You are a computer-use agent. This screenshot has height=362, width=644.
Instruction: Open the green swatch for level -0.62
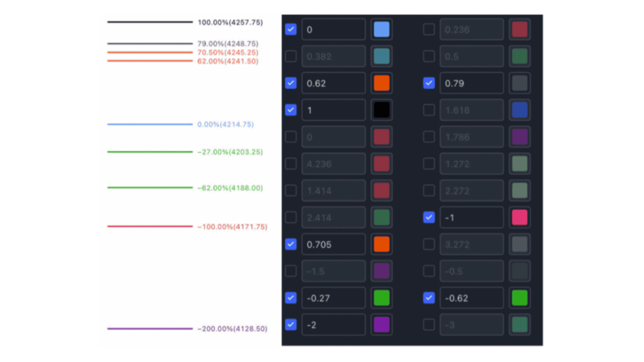519,297
